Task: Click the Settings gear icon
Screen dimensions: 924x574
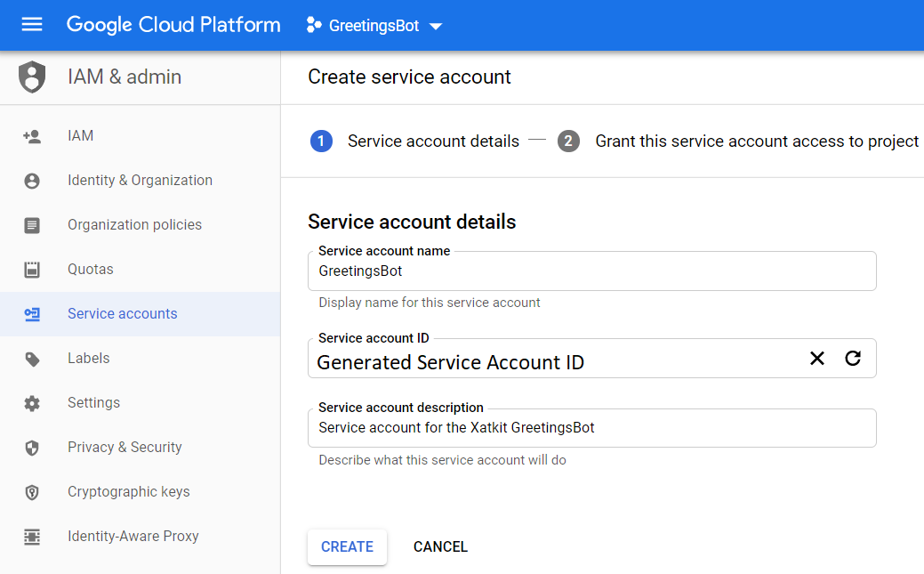Action: [32, 403]
